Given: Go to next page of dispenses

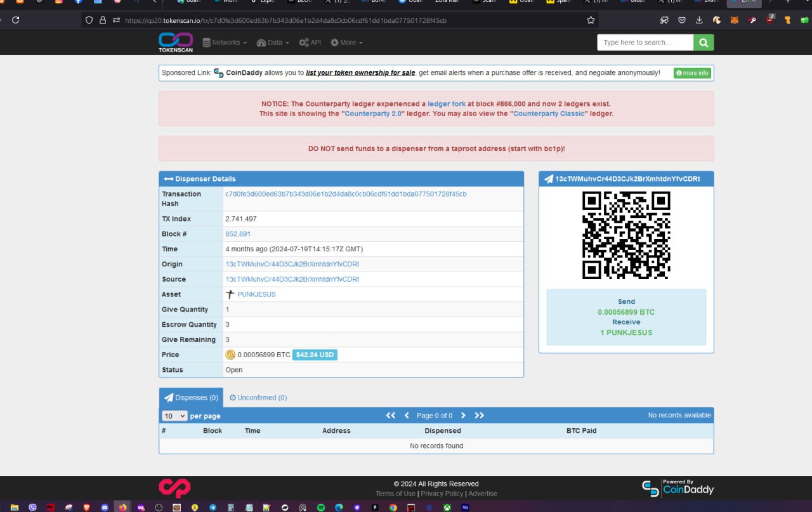Looking at the screenshot, I should coord(463,416).
